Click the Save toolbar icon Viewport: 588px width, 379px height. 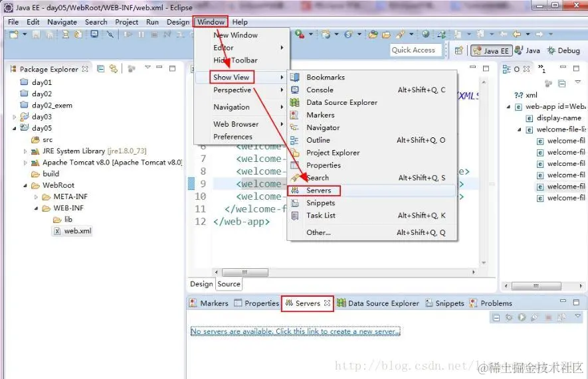coord(36,35)
